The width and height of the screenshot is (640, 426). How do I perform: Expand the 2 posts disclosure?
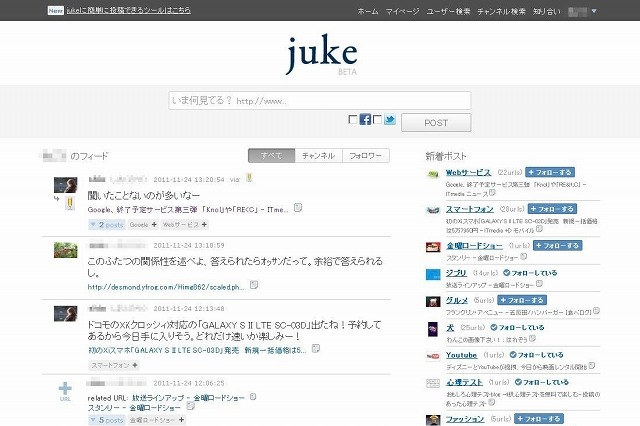pyautogui.click(x=107, y=224)
